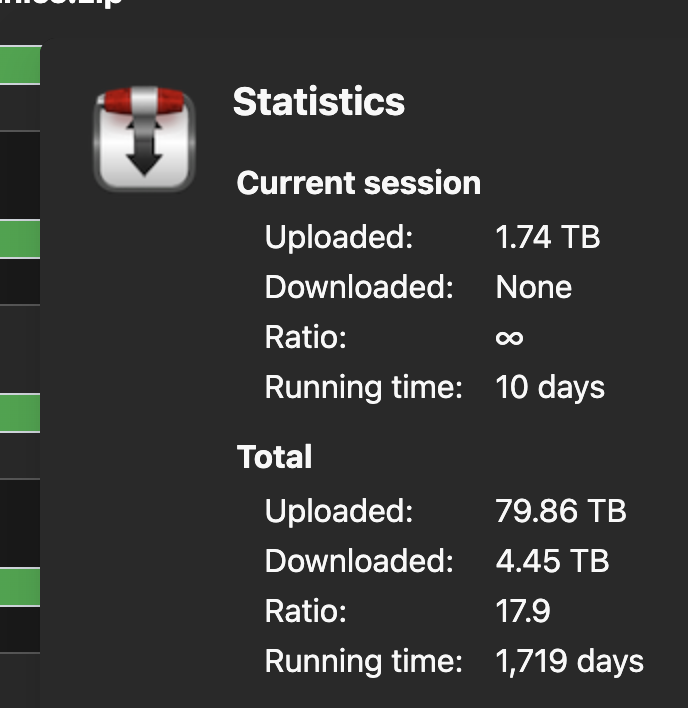Click the Transmission app icon
The height and width of the screenshot is (708, 688).
click(144, 138)
